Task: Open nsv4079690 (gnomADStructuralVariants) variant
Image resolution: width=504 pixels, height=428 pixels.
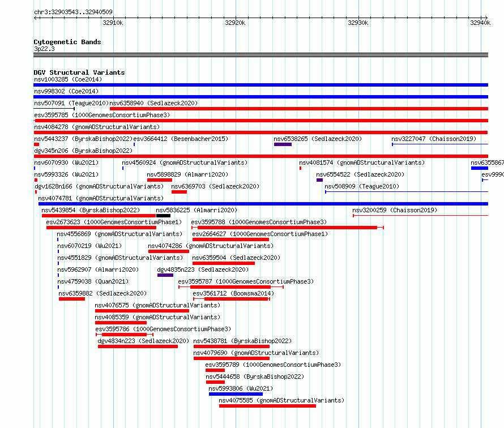Action: pyautogui.click(x=256, y=353)
